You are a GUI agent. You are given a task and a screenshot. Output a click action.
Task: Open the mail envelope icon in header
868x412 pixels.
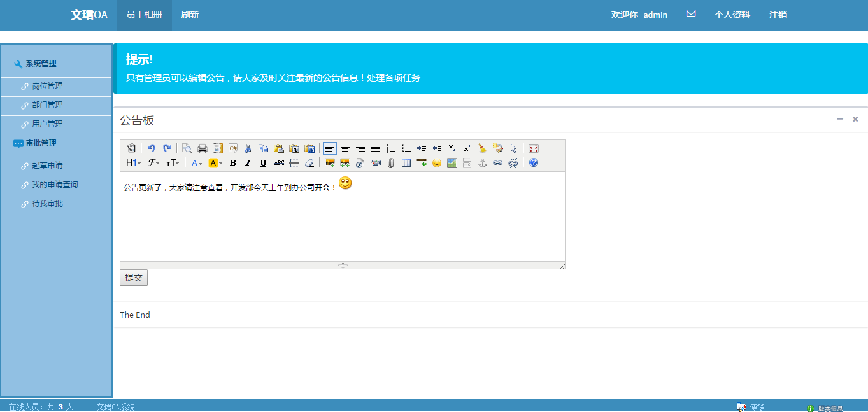691,13
